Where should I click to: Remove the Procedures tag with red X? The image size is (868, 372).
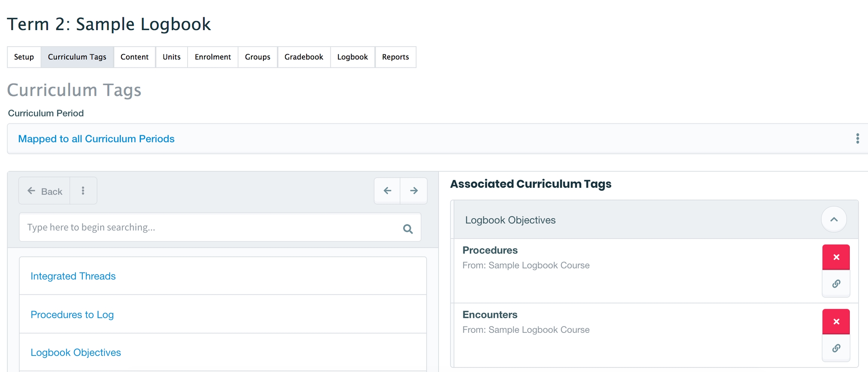(836, 257)
